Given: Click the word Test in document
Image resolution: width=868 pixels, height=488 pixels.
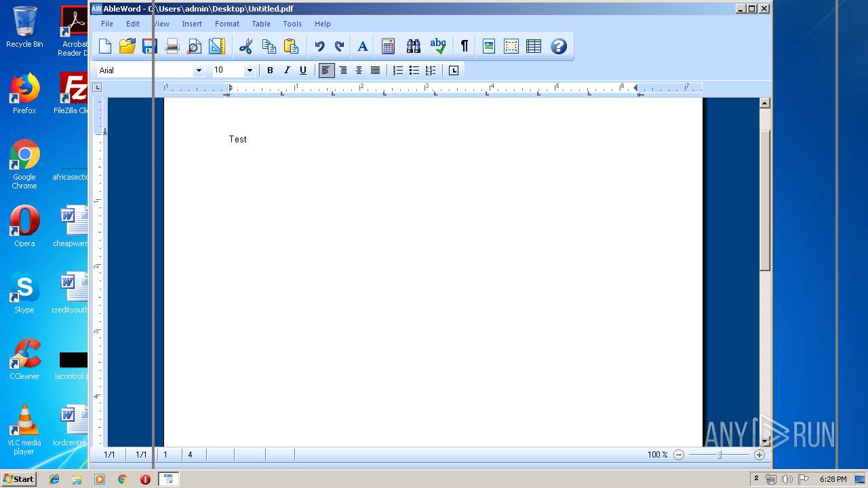Looking at the screenshot, I should coord(238,139).
